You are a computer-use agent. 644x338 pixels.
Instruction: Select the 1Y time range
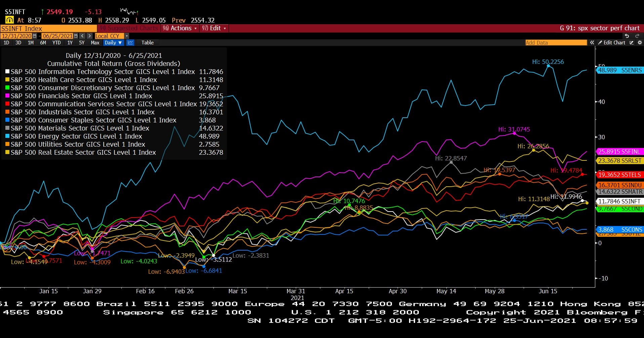[x=70, y=43]
